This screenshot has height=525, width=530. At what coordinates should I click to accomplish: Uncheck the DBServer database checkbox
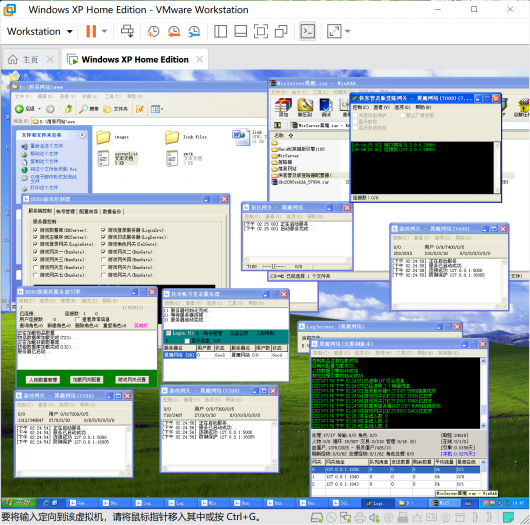[35, 230]
